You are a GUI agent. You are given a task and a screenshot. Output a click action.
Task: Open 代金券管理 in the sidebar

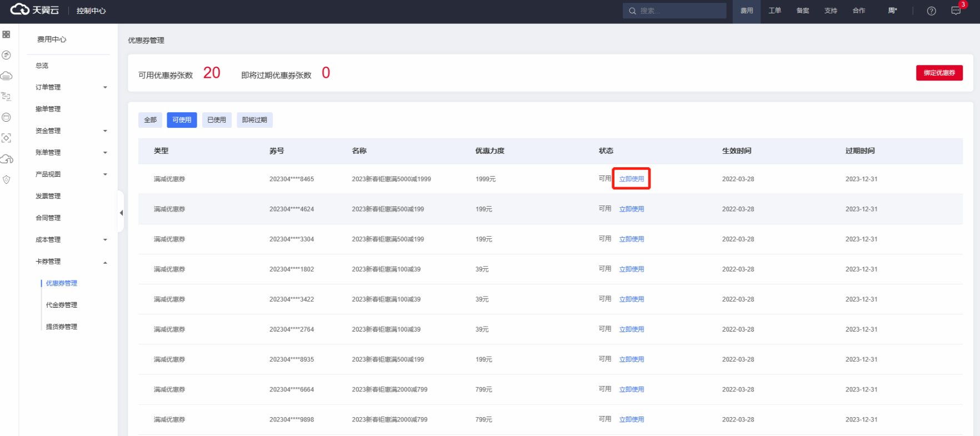pyautogui.click(x=62, y=305)
